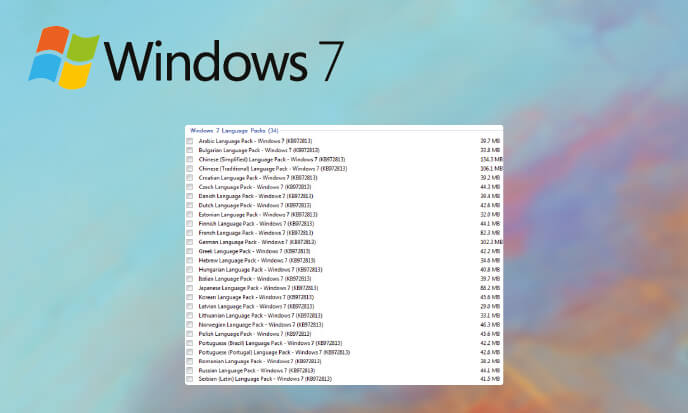Select the French Language Pack entry text
Viewport: 688px width, 413px height.
tap(256, 224)
